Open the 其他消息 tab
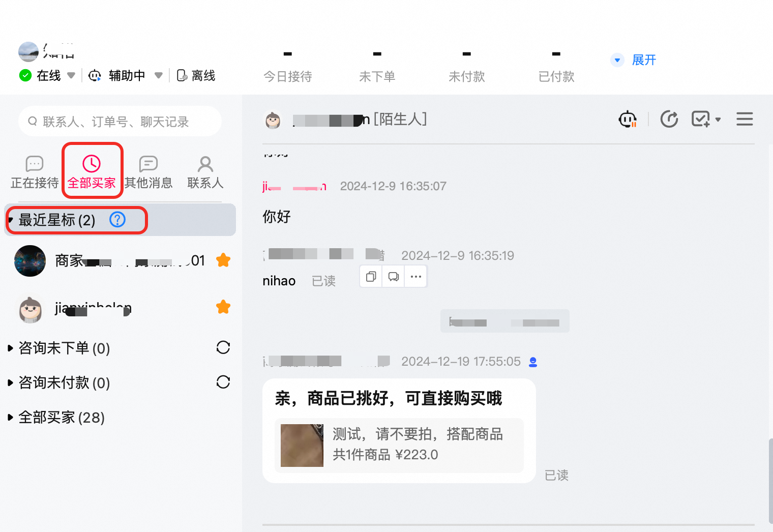Viewport: 773px width, 532px height. 148,172
